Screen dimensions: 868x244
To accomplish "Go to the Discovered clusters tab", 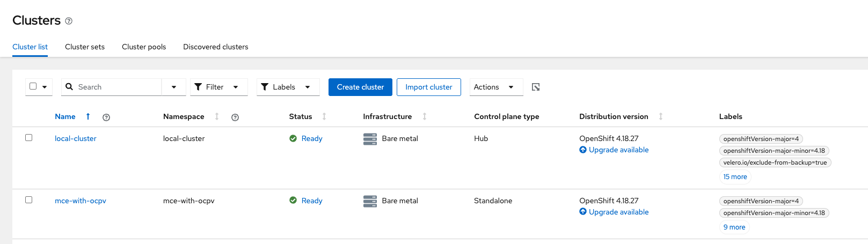I will pos(215,47).
